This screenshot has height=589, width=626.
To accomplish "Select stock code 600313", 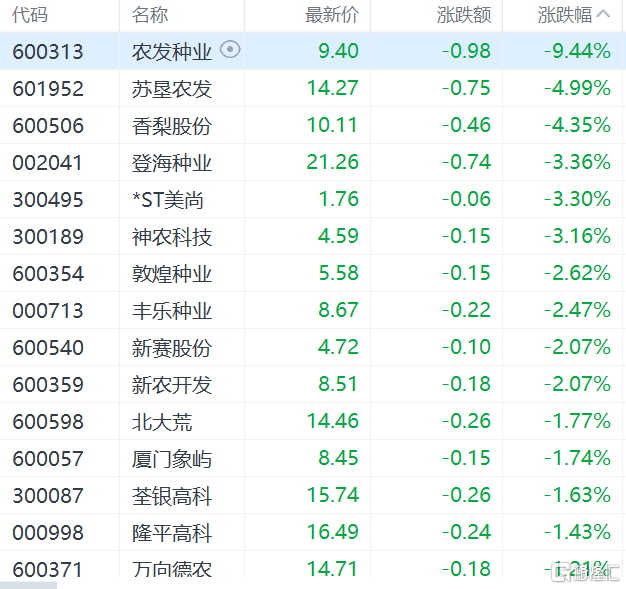I will 48,52.
